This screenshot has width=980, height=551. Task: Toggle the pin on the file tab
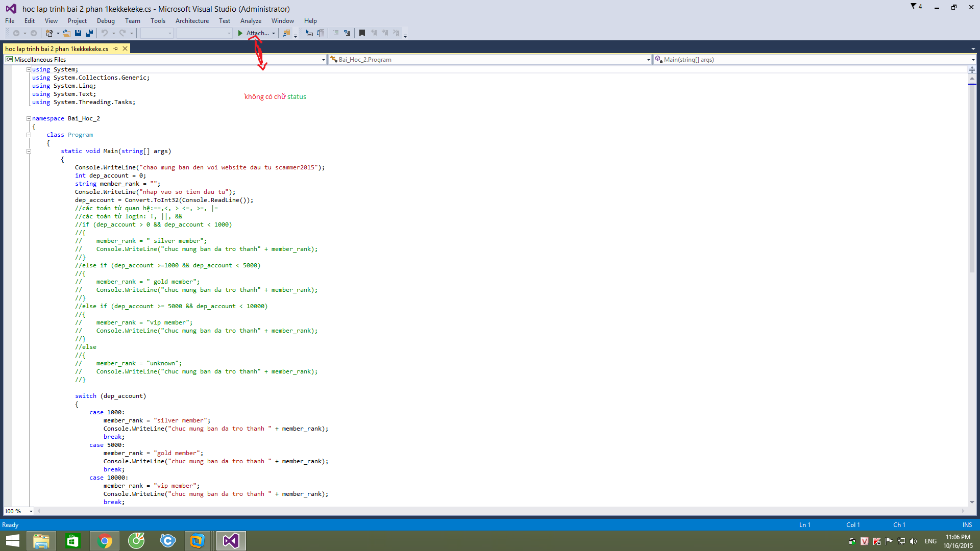point(116,49)
